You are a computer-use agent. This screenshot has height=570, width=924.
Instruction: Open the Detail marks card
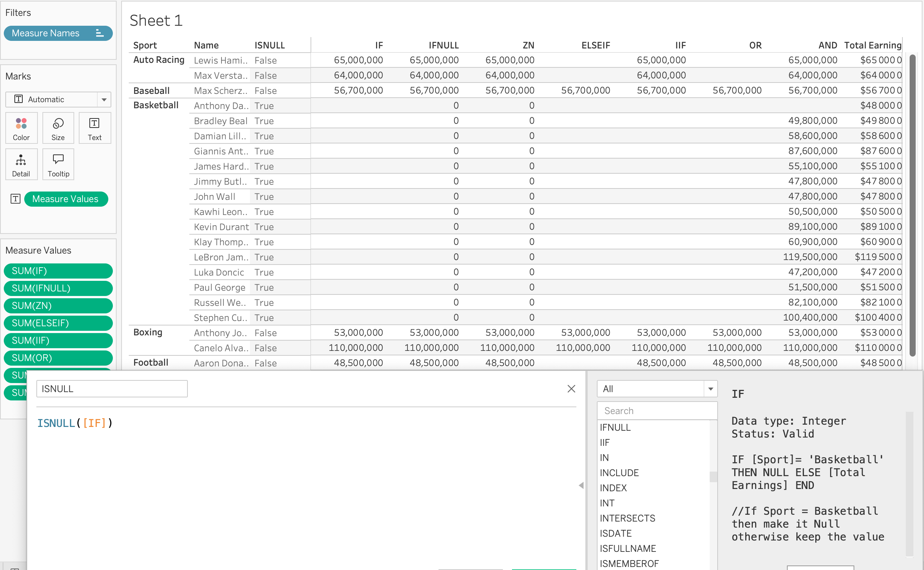[21, 164]
